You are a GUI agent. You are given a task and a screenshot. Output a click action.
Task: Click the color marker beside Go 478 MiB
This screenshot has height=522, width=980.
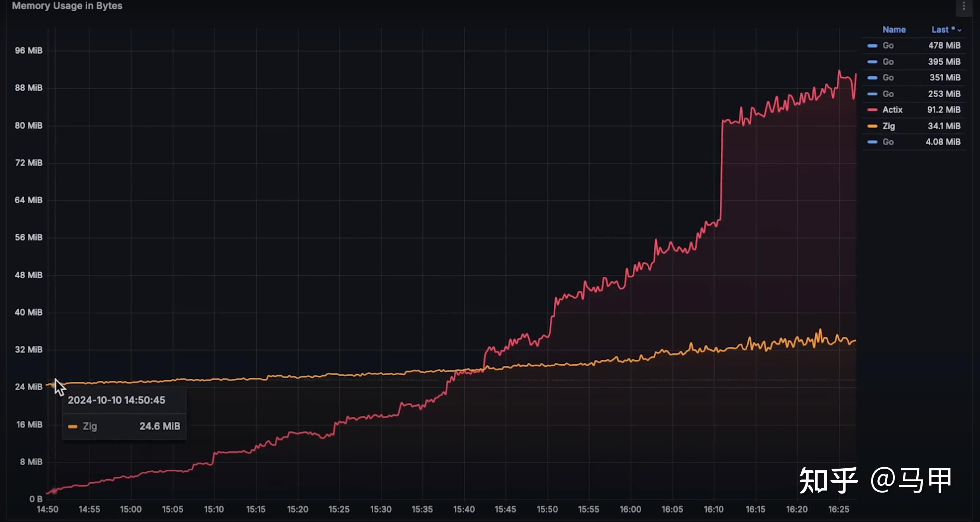[x=873, y=45]
